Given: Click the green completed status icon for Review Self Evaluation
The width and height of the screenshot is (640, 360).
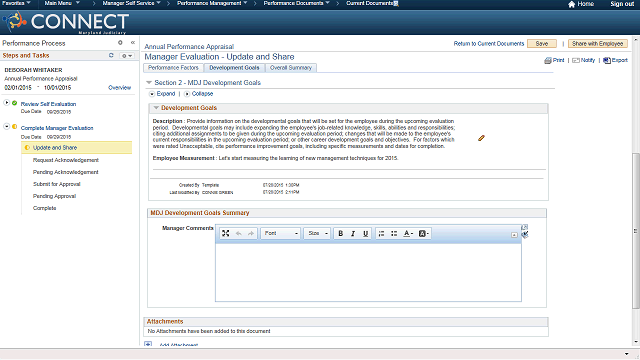Looking at the screenshot, I should click(14, 103).
